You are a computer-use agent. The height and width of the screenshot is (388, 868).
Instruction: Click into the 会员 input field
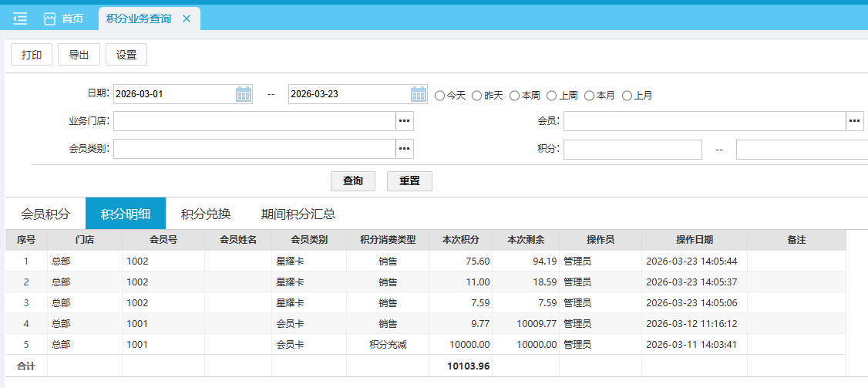[705, 121]
